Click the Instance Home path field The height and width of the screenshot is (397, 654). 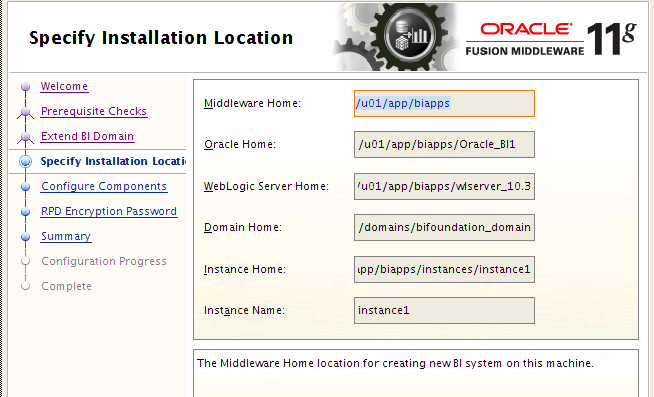[444, 269]
